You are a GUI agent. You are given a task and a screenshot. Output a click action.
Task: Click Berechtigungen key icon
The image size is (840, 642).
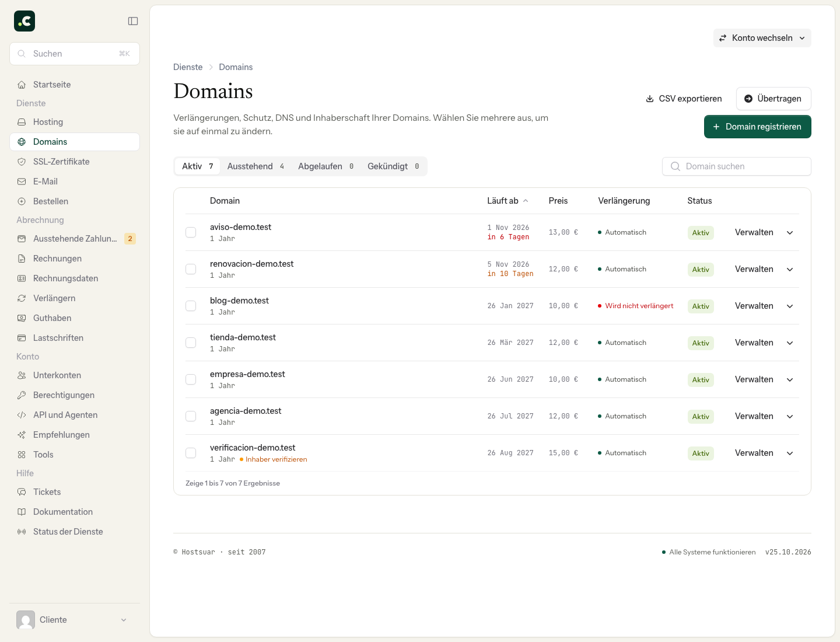click(22, 395)
